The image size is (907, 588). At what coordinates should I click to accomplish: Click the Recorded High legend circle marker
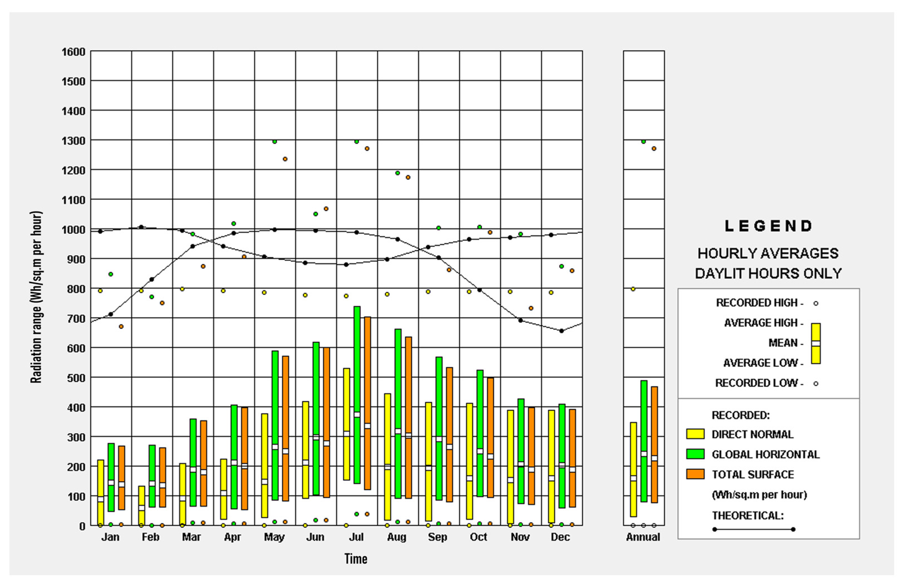[x=815, y=304]
